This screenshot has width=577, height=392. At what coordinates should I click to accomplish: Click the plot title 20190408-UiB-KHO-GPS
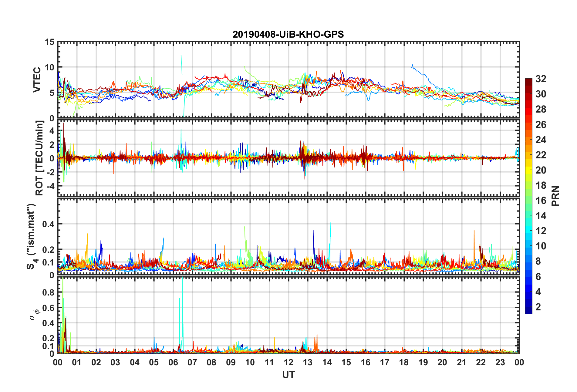288,34
